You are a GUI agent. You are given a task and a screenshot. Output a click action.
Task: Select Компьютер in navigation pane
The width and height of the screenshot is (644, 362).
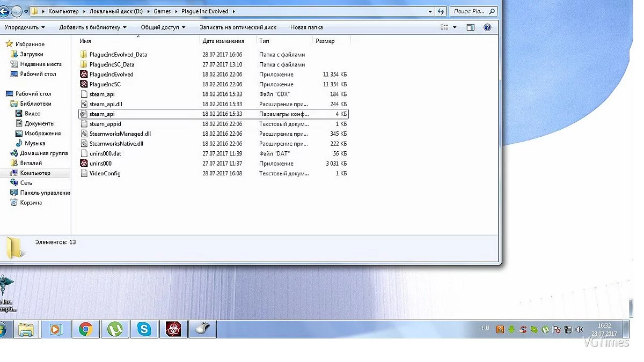pos(35,173)
